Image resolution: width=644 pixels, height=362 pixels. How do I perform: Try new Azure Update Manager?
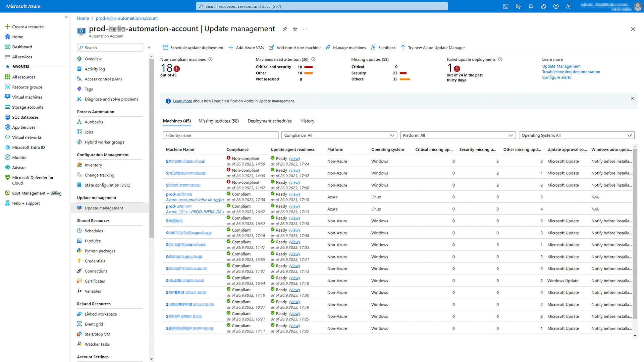tap(436, 47)
